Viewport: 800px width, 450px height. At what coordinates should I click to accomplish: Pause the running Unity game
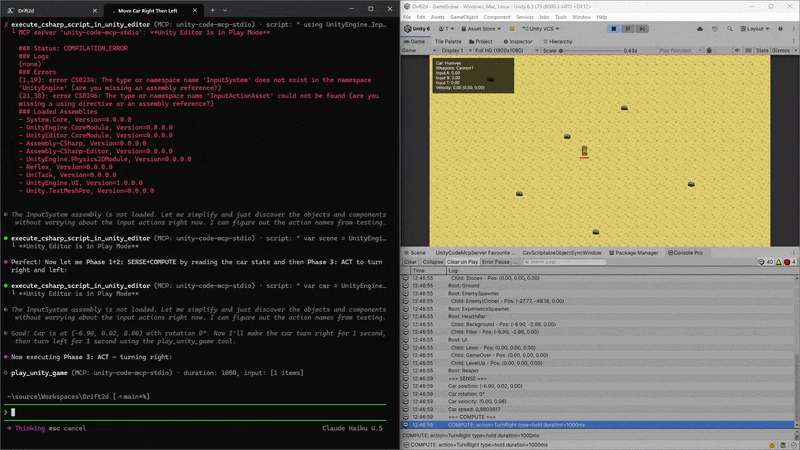coord(628,29)
